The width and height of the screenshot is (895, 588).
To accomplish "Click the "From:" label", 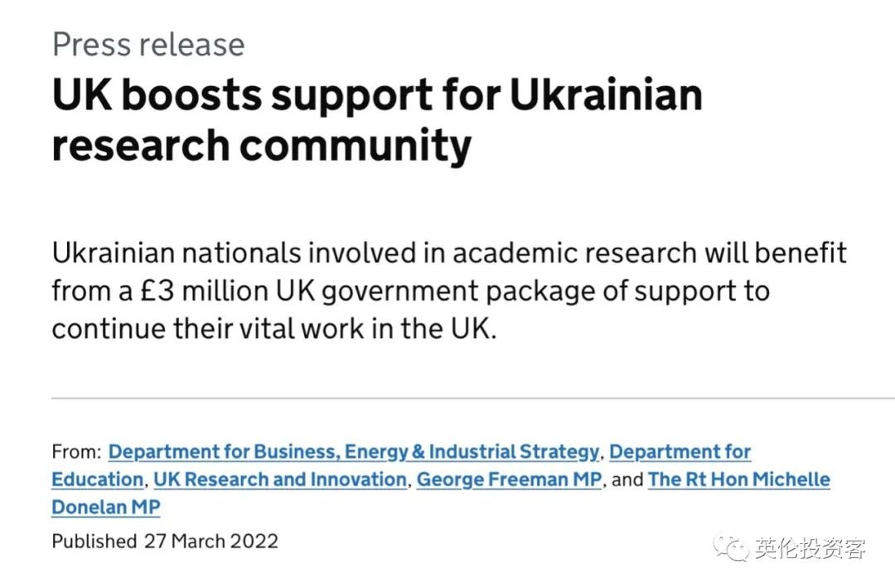I will pyautogui.click(x=76, y=452).
